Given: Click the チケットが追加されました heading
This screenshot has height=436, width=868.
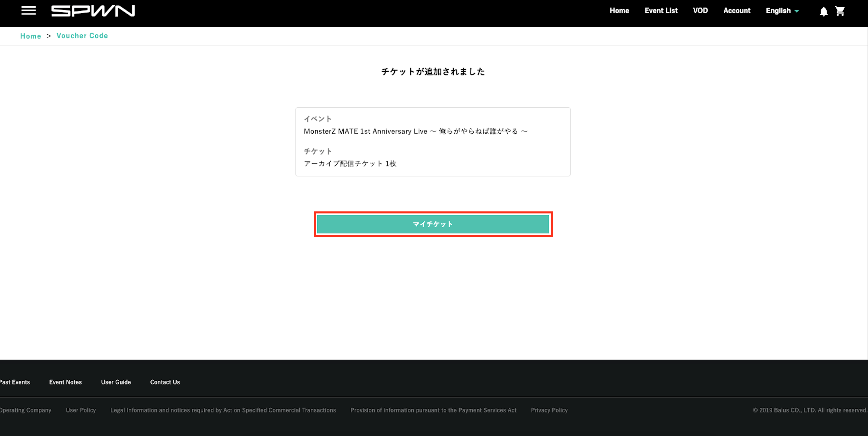Looking at the screenshot, I should click(433, 71).
